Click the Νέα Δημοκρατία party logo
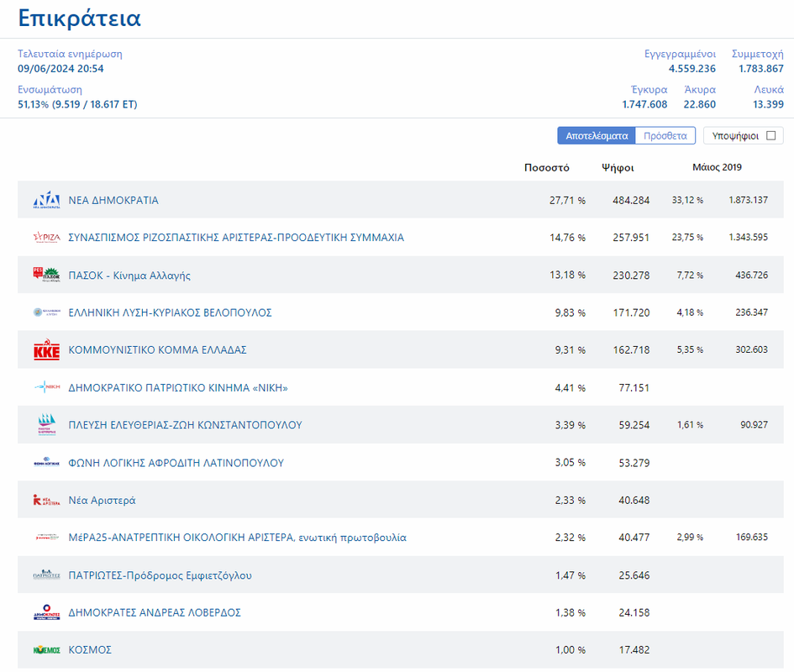This screenshot has width=794, height=672. 46,200
